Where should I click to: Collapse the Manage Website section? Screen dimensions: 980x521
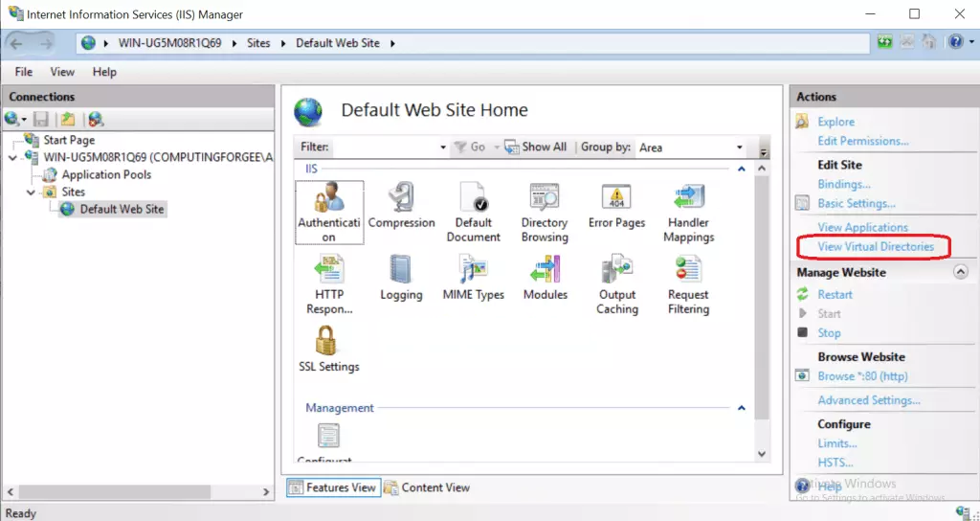coord(960,272)
